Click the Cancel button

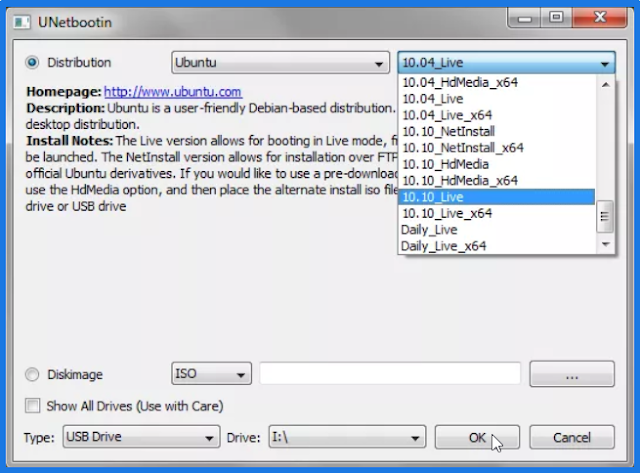[x=572, y=437]
